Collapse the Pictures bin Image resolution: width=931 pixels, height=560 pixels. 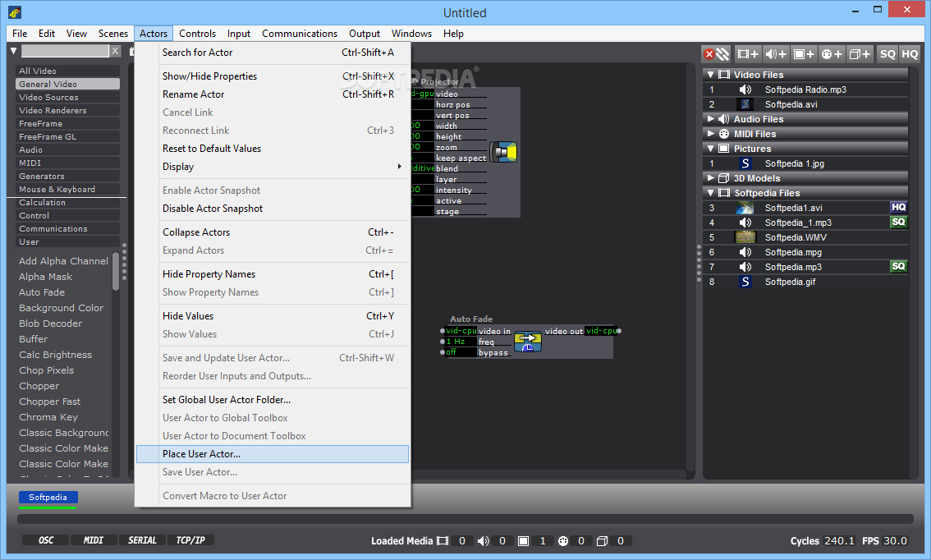point(710,149)
